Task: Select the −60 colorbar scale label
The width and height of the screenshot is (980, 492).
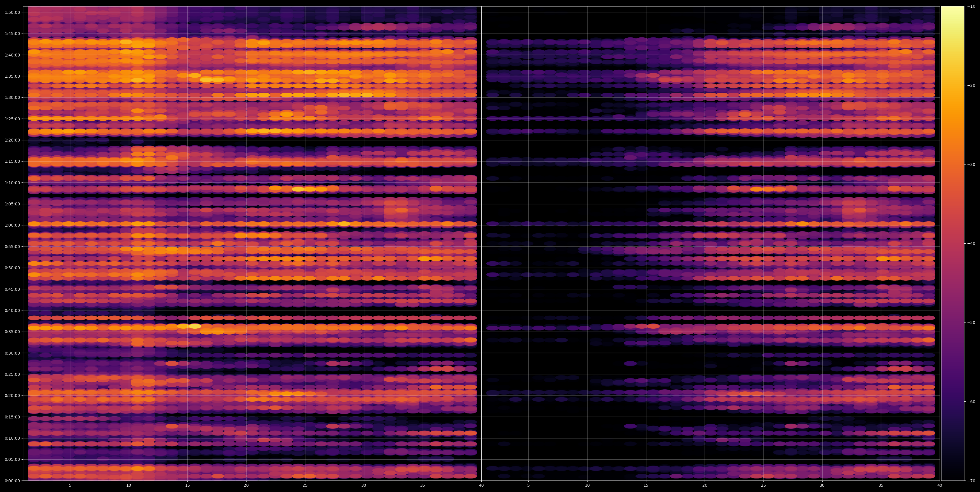Action: [971, 402]
